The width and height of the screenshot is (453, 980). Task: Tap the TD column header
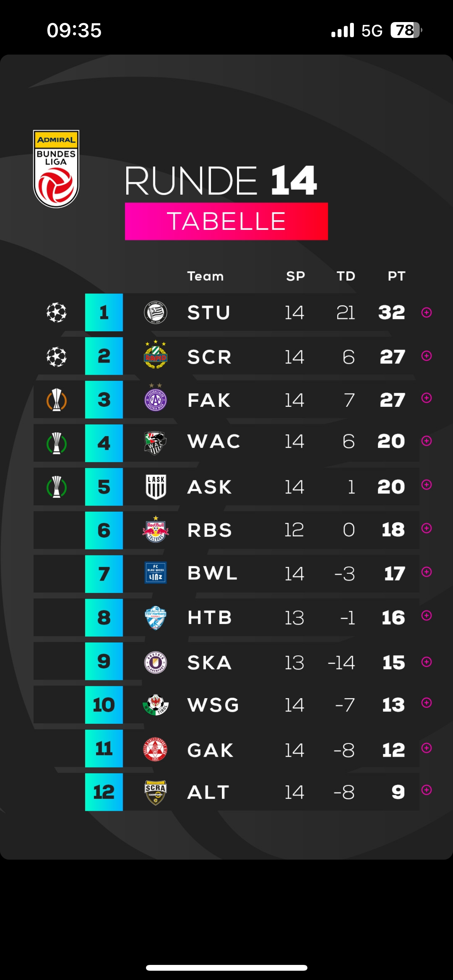(346, 276)
